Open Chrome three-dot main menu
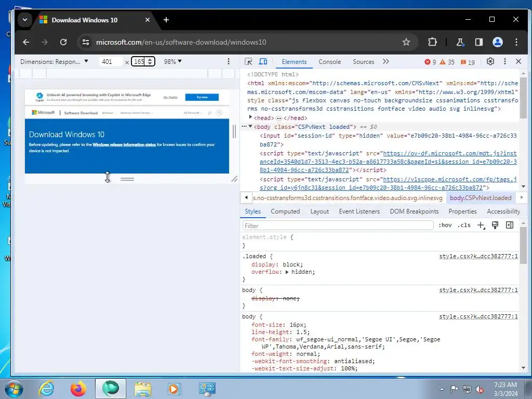 tap(516, 42)
